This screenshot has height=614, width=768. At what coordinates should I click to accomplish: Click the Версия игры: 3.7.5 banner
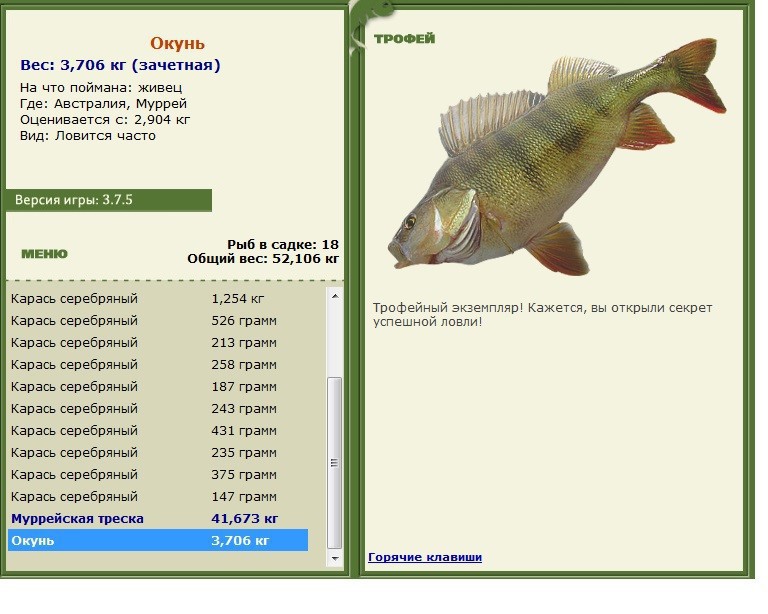pyautogui.click(x=109, y=200)
